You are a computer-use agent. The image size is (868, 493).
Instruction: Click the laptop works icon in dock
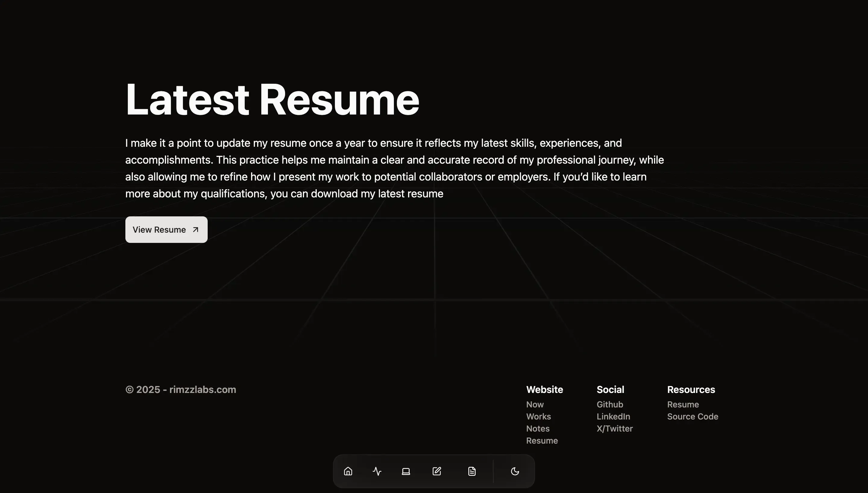(406, 471)
